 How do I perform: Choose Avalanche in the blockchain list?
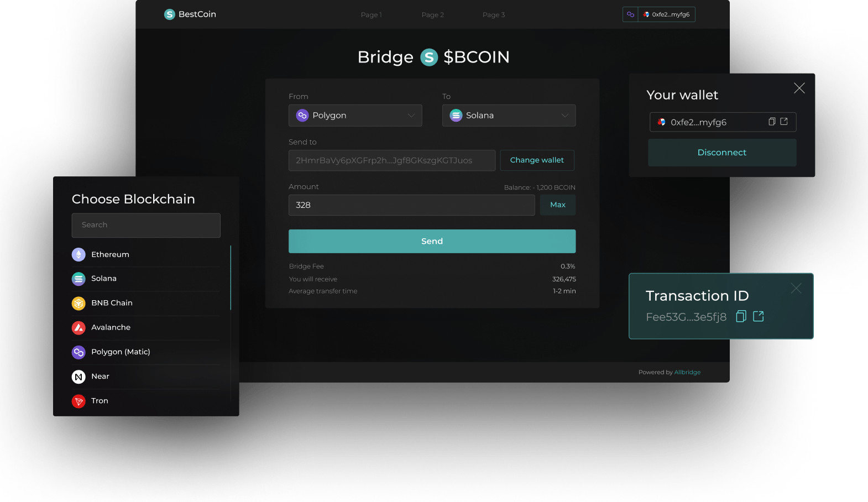pyautogui.click(x=146, y=327)
